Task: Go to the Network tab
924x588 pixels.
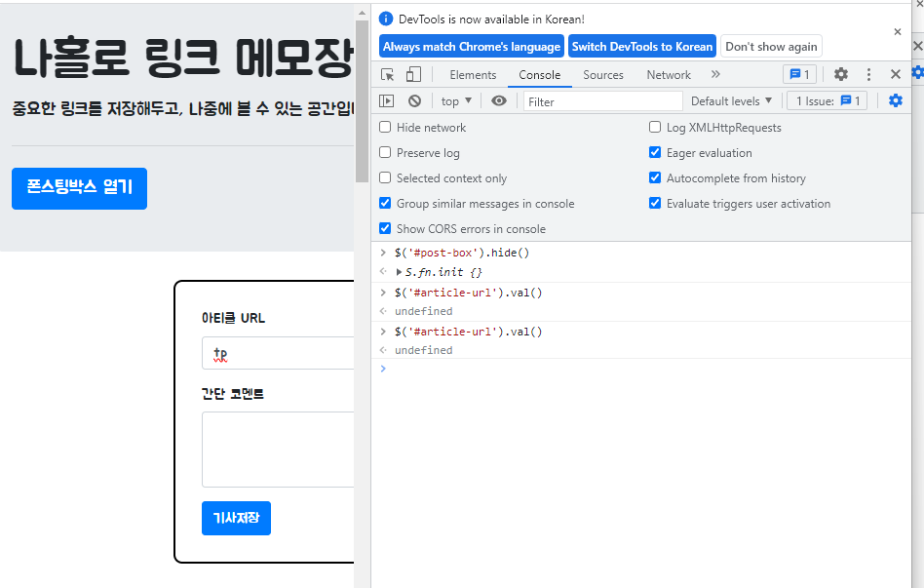Action: coord(669,75)
